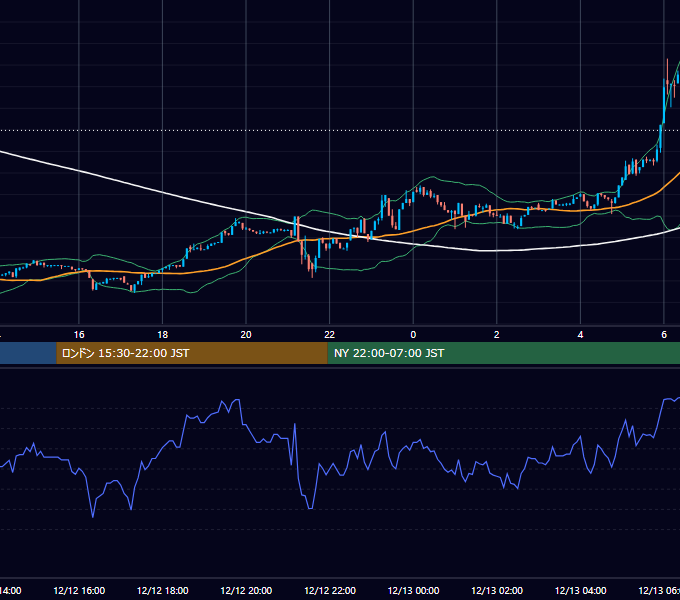Image resolution: width=680 pixels, height=600 pixels.
Task: Click the NY 22:00-07:00 JST session bar
Action: click(x=503, y=353)
